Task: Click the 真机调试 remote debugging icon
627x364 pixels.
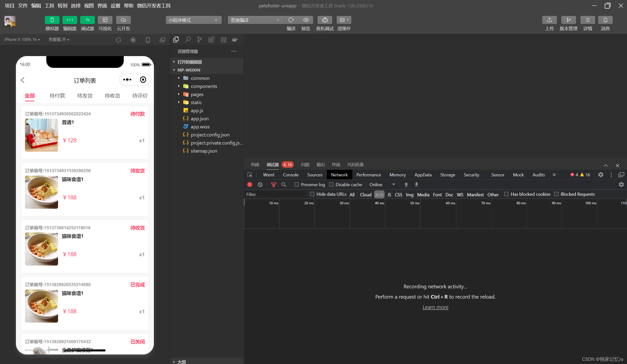Action: click(324, 20)
